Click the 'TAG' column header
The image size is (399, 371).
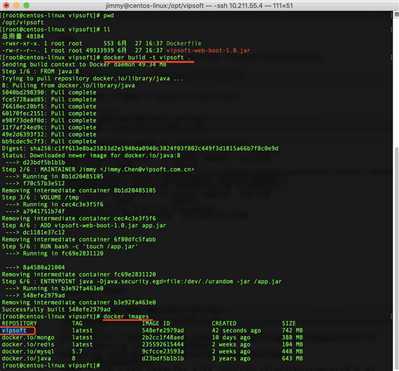77,323
